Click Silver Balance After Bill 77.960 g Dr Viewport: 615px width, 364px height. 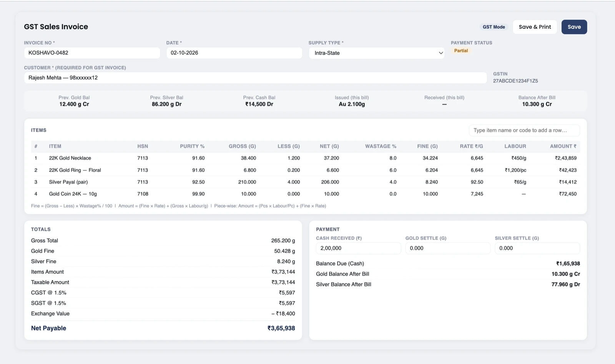(x=565, y=285)
